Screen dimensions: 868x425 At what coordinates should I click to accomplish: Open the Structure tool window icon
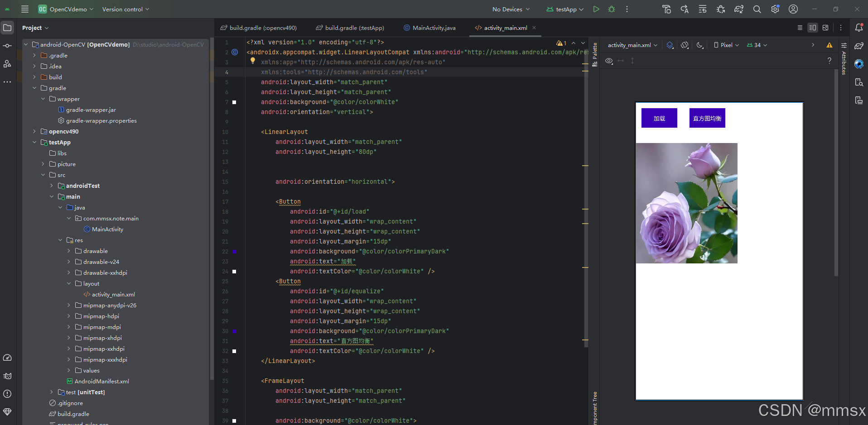pos(7,64)
